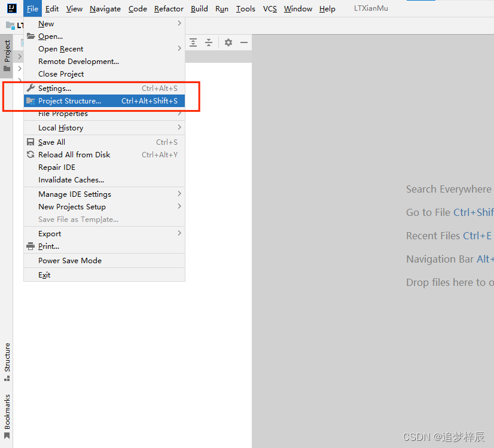The width and height of the screenshot is (494, 448).
Task: Choose Close Project from the File menu
Action: (x=104, y=74)
